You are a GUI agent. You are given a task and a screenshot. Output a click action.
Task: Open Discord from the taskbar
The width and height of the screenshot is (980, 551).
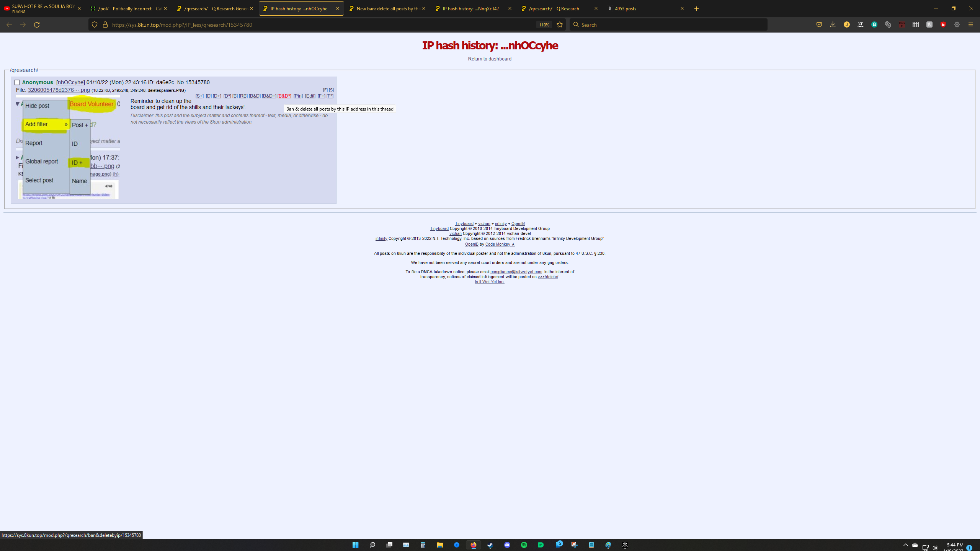click(x=507, y=545)
